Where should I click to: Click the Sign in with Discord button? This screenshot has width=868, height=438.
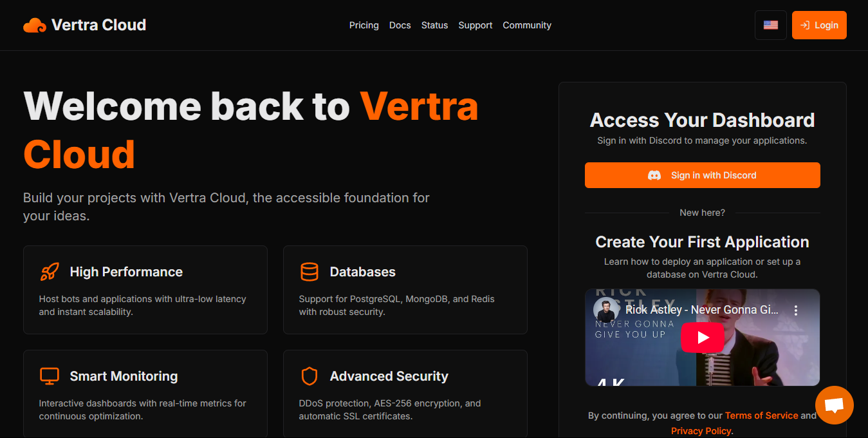click(x=702, y=175)
